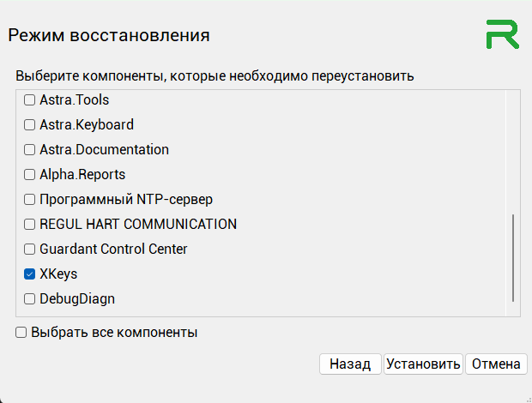Click the component list scrollbar thumb
The width and height of the screenshot is (532, 403).
click(513, 257)
